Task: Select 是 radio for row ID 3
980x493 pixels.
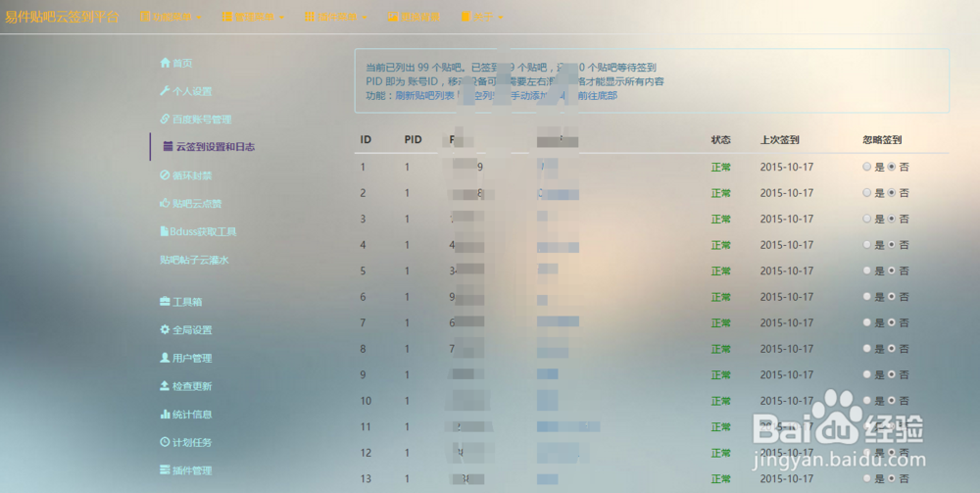Action: coord(866,219)
